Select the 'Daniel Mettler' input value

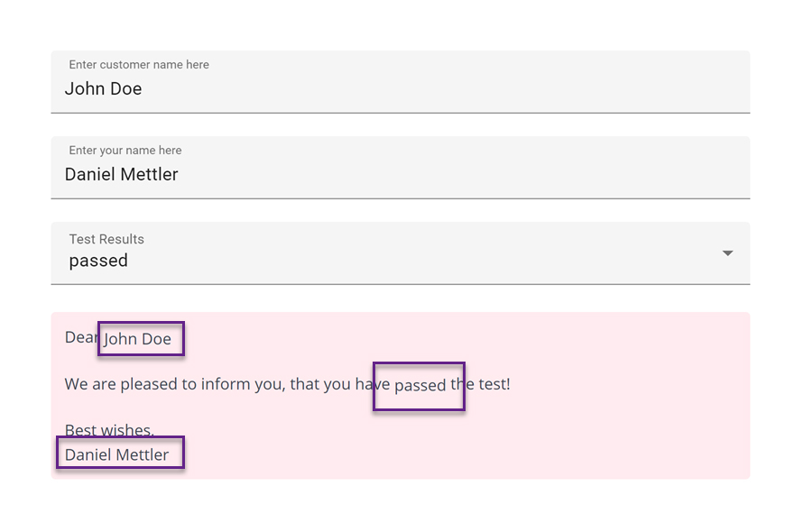[121, 174]
